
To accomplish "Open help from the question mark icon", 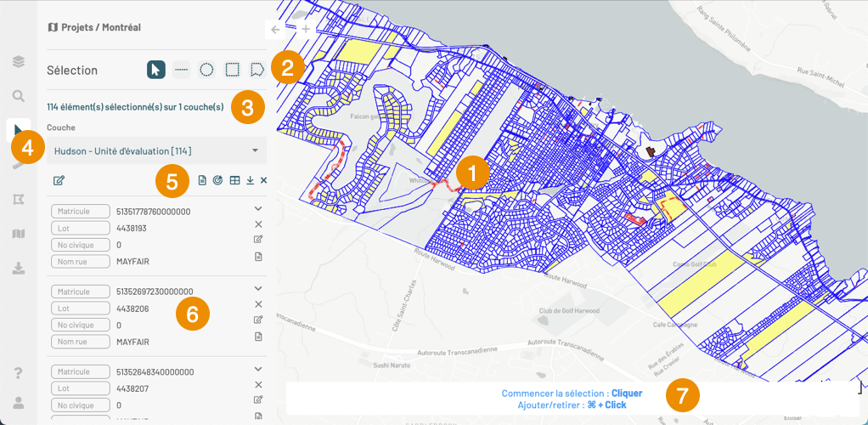I will 18,373.
